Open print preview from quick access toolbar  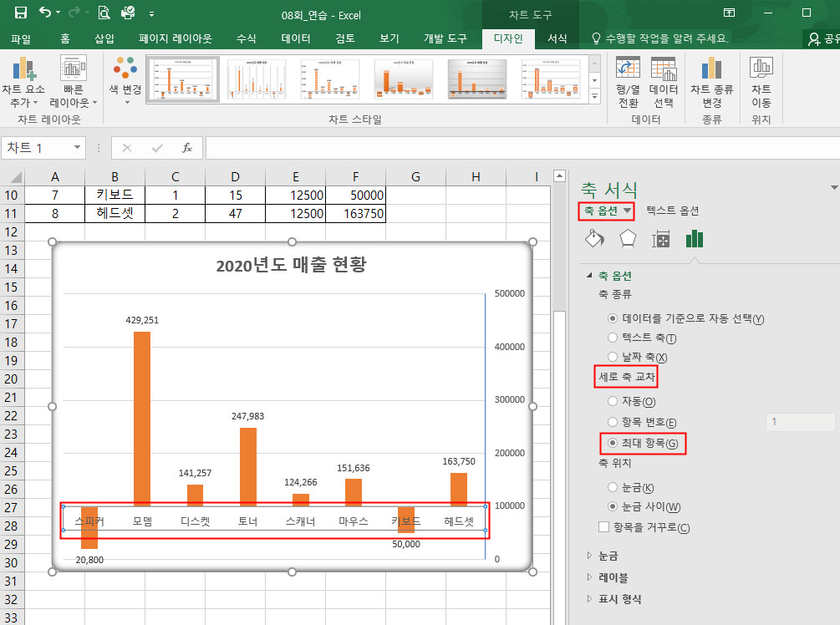click(104, 13)
